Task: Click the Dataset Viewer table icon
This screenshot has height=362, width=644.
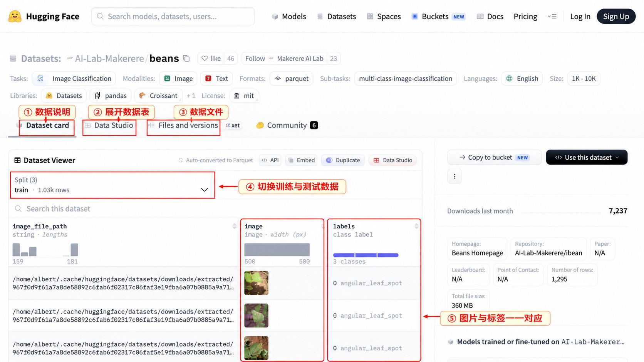Action: (17, 160)
